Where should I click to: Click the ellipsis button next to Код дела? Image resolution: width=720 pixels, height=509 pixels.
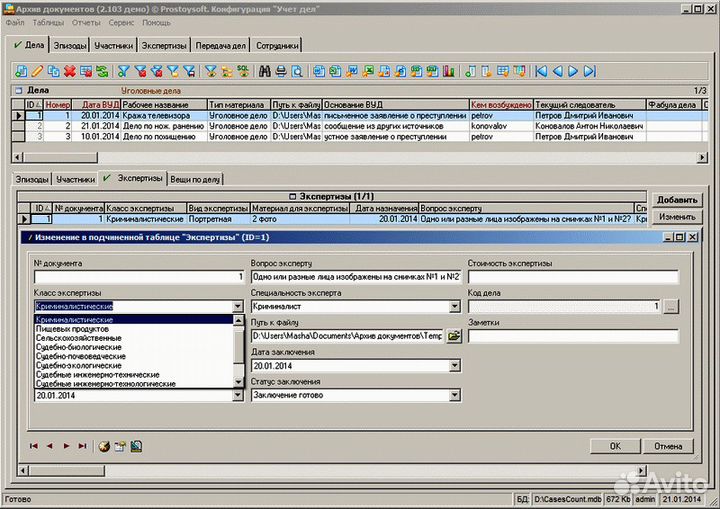[671, 306]
